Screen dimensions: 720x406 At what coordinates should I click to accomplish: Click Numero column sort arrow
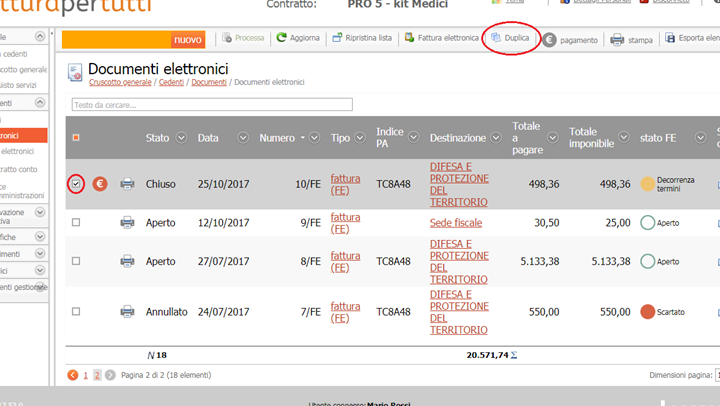(303, 138)
